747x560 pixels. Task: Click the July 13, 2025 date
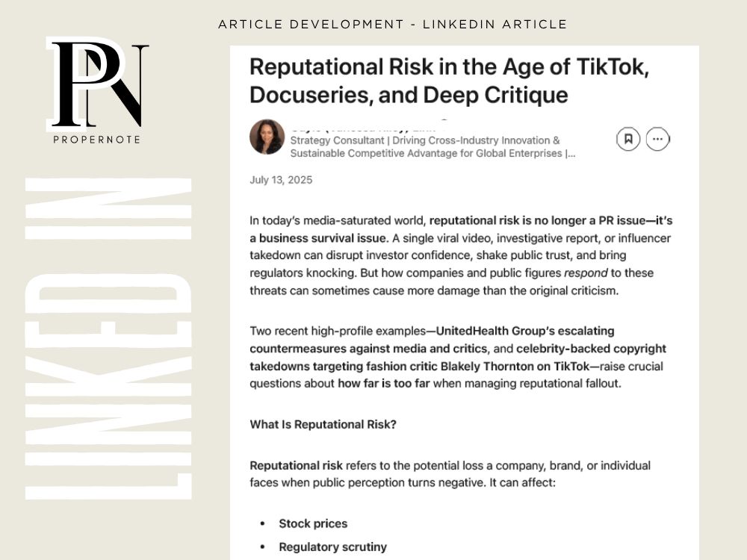tap(281, 180)
